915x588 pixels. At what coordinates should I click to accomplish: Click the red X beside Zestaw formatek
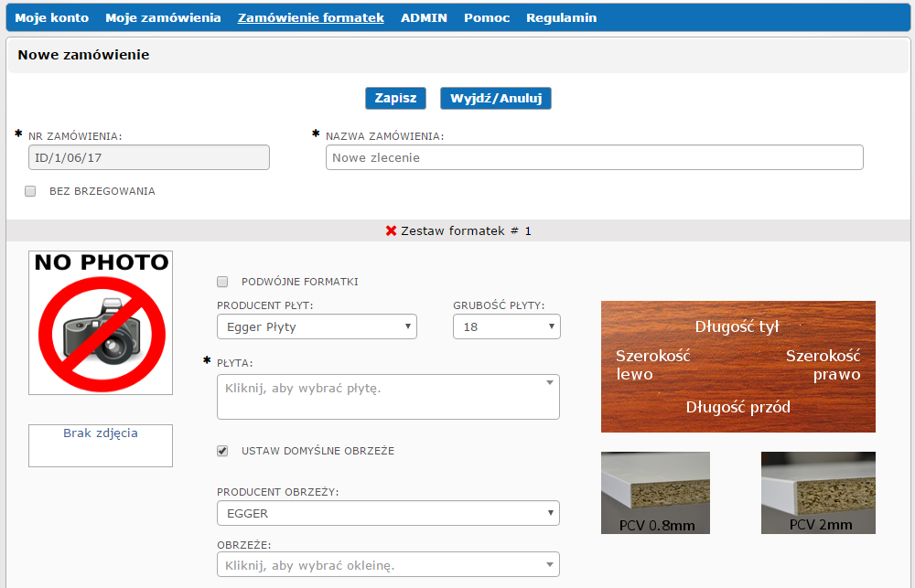[x=391, y=231]
